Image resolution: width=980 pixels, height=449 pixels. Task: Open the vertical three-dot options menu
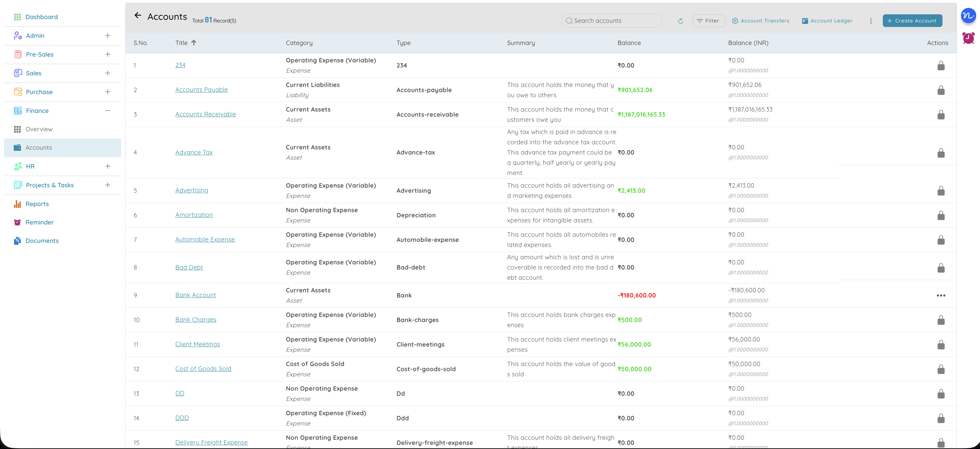pyautogui.click(x=871, y=21)
